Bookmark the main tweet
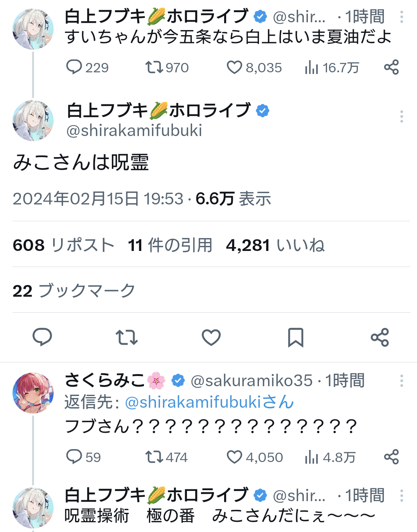This screenshot has width=417, height=532. [x=296, y=337]
